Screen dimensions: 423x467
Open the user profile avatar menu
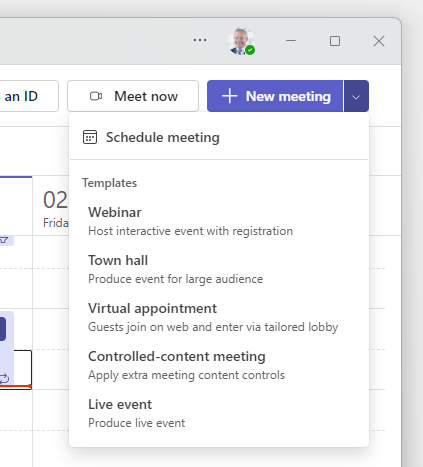(241, 41)
